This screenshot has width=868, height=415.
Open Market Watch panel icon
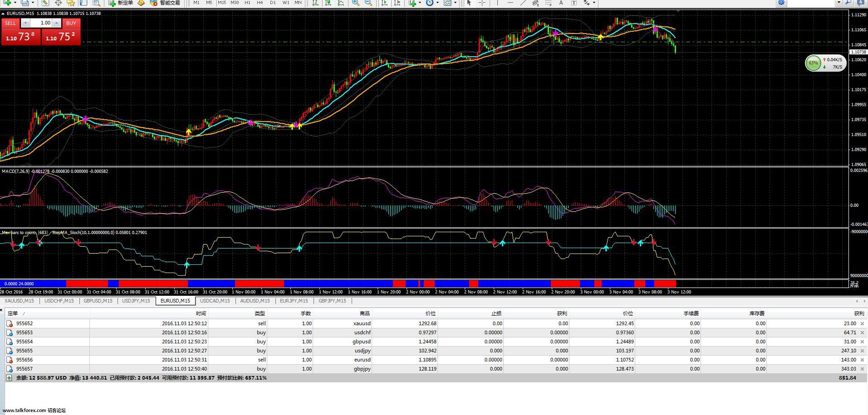[x=45, y=2]
